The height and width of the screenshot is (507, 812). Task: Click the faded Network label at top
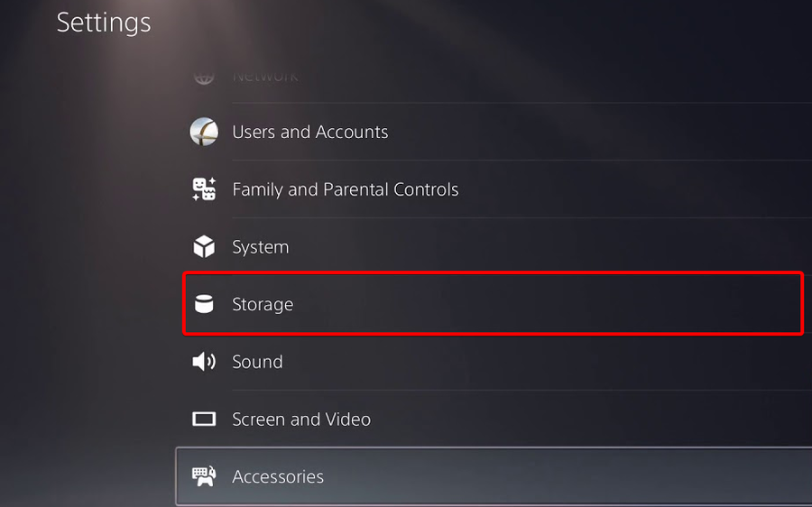265,77
